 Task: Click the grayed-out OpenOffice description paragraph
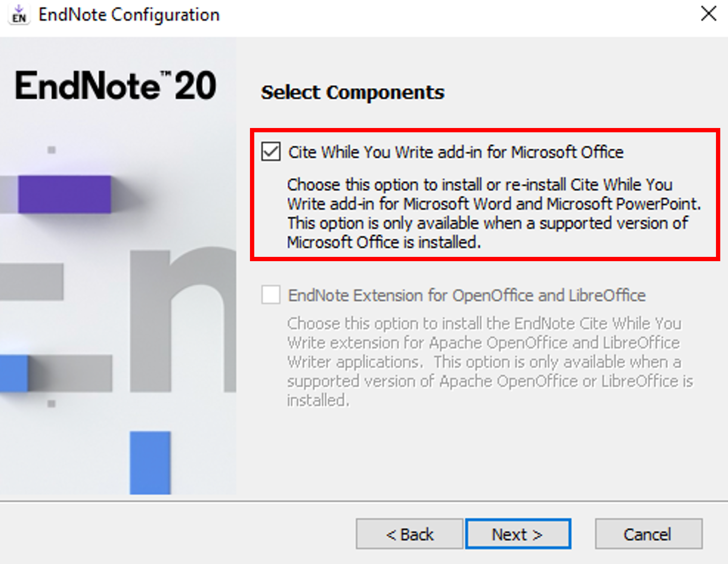pyautogui.click(x=490, y=362)
